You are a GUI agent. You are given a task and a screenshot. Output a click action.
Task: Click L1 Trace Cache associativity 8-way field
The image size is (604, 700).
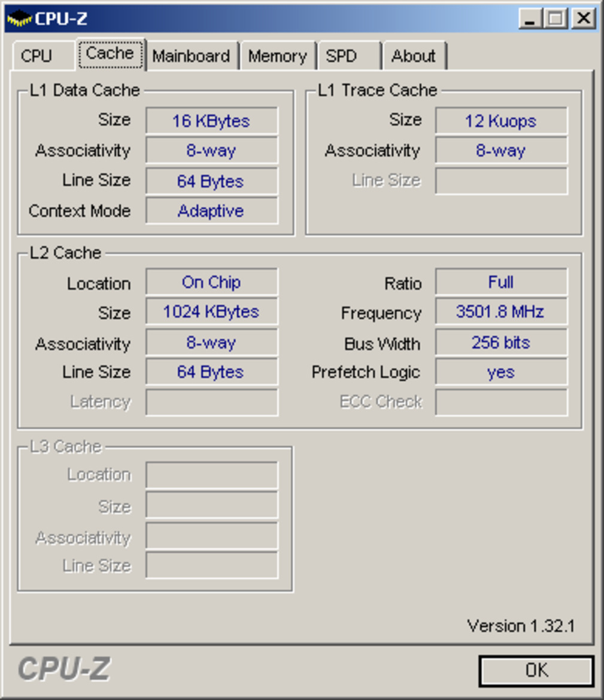pos(501,150)
